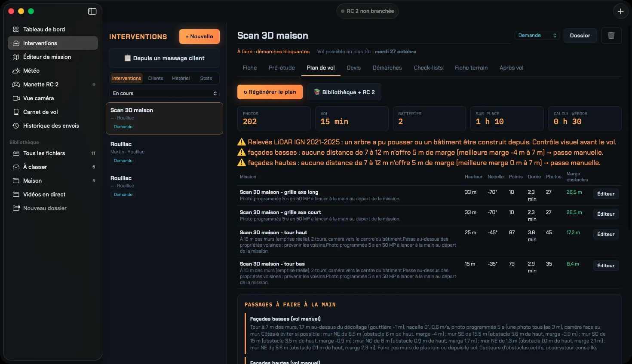
Task: Open Tous les fichiers tray icon
Action: [x=16, y=153]
